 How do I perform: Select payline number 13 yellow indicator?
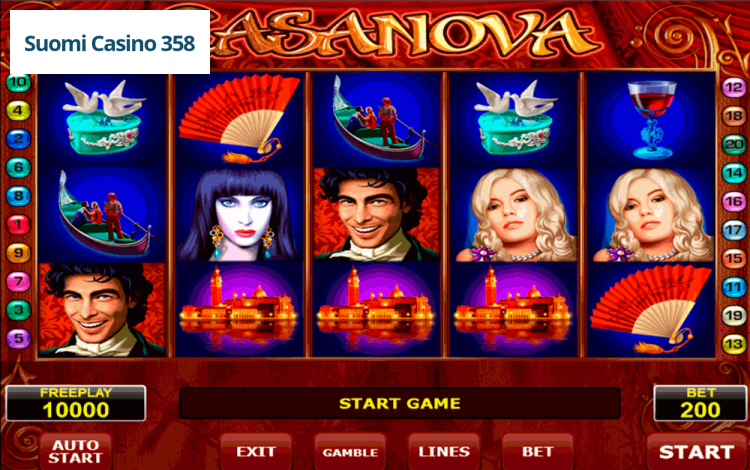click(734, 344)
